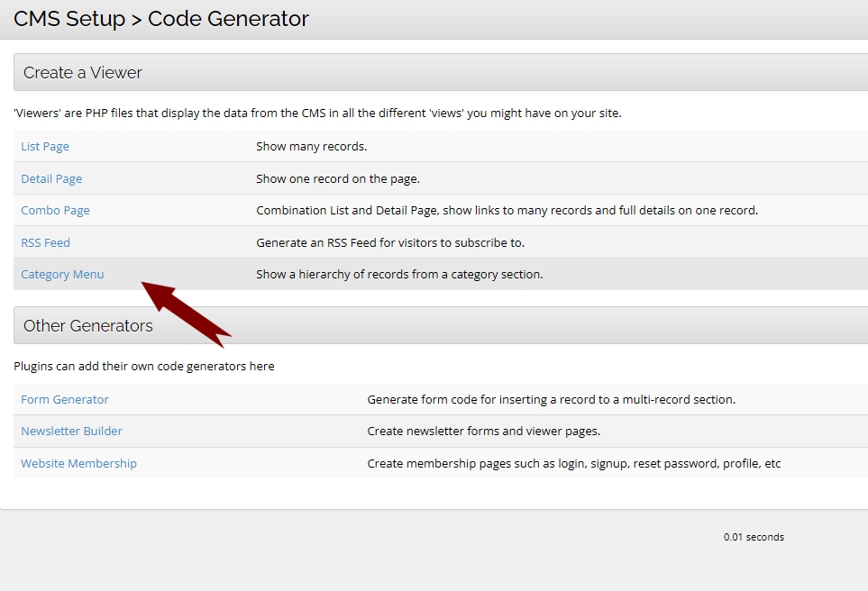Click the 'Combination List and Detail Page' description
The width and height of the screenshot is (868, 591).
(x=507, y=210)
